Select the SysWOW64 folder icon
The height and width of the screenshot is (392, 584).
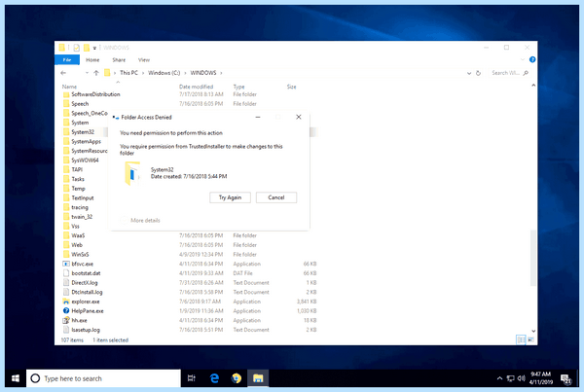pos(66,160)
